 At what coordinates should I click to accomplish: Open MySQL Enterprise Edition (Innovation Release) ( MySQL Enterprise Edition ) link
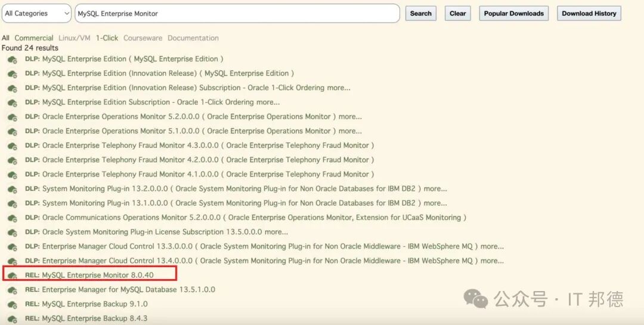pyautogui.click(x=159, y=73)
